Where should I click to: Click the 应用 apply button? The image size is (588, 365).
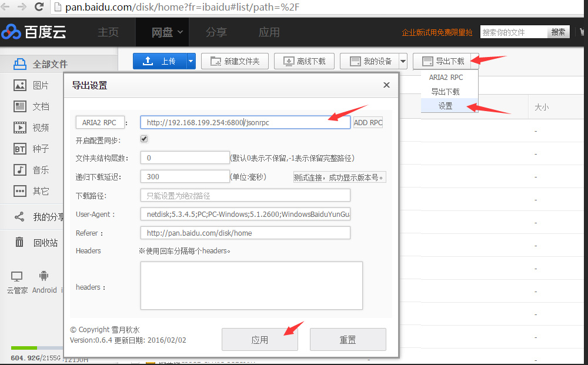click(x=259, y=340)
